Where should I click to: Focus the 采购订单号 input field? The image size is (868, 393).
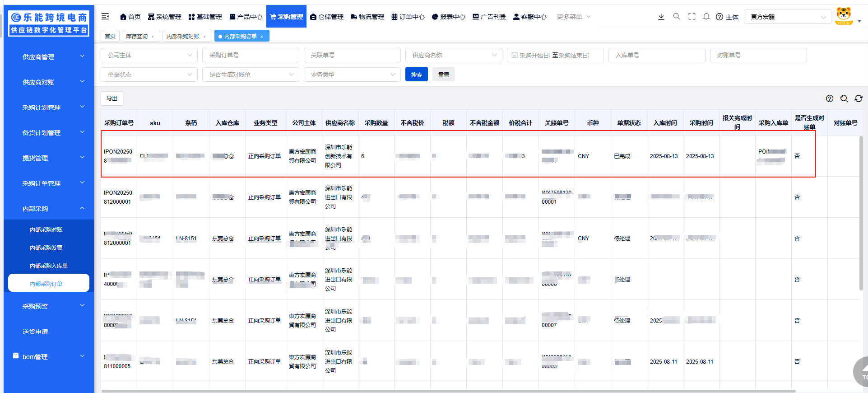251,55
